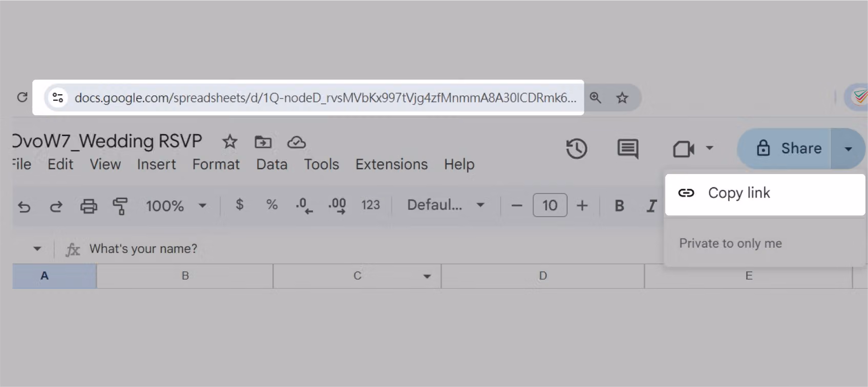868x387 pixels.
Task: Activate the paint format tool
Action: click(120, 206)
